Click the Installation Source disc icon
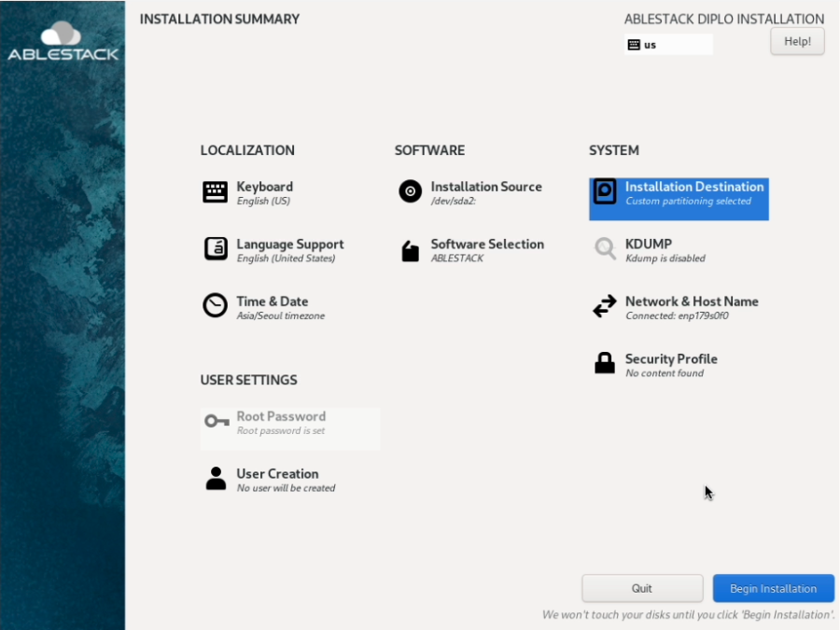Image resolution: width=840 pixels, height=630 pixels. (x=410, y=191)
